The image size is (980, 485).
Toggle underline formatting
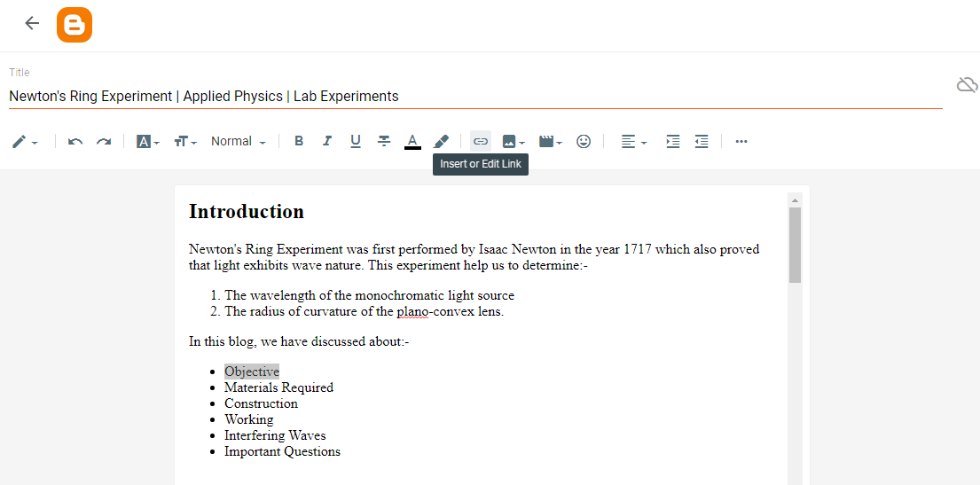356,141
